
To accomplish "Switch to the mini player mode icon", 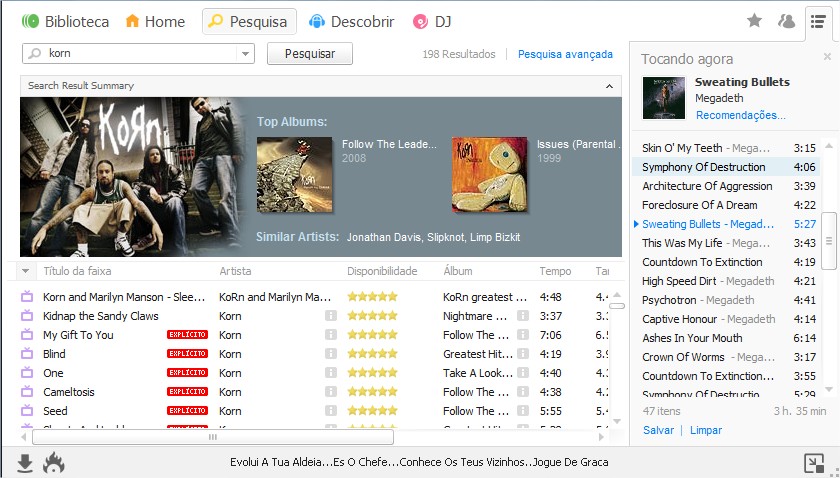I will pos(814,462).
